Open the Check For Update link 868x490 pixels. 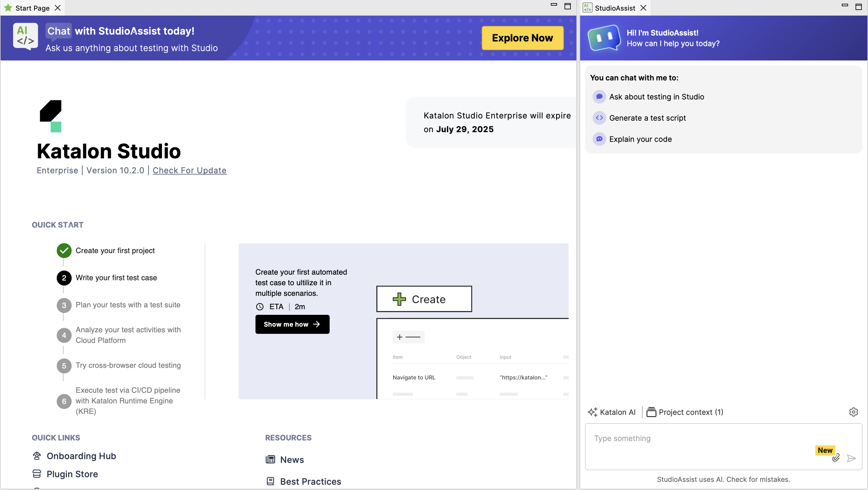189,170
